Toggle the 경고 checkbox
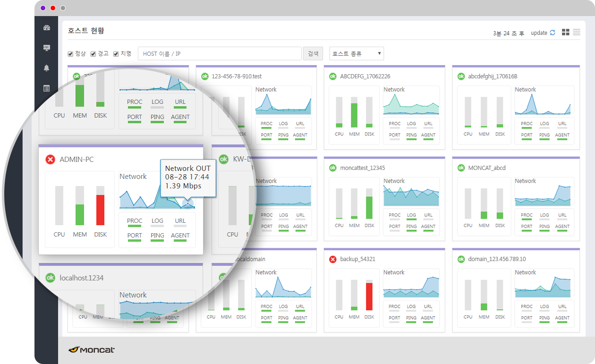Screen dimensions: 595x364 point(93,54)
